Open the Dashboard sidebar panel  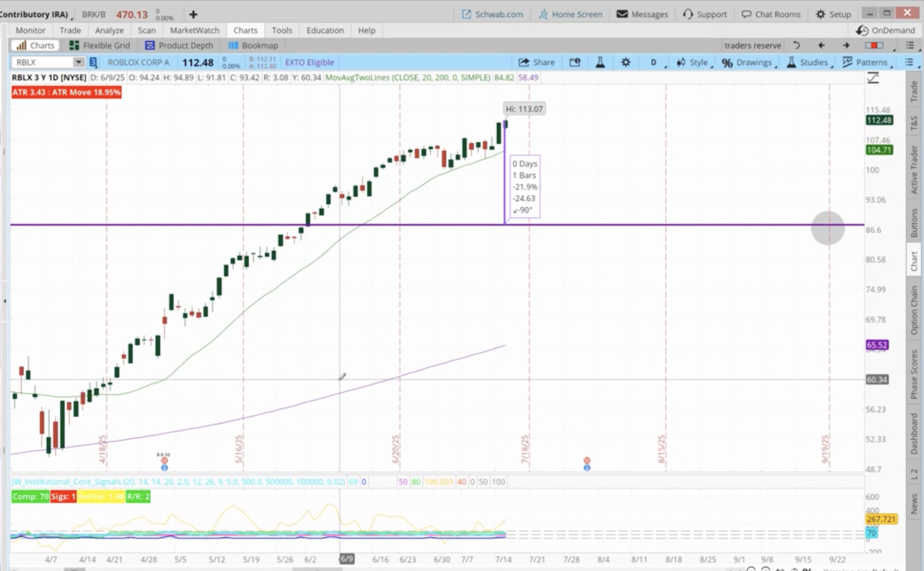[x=914, y=434]
